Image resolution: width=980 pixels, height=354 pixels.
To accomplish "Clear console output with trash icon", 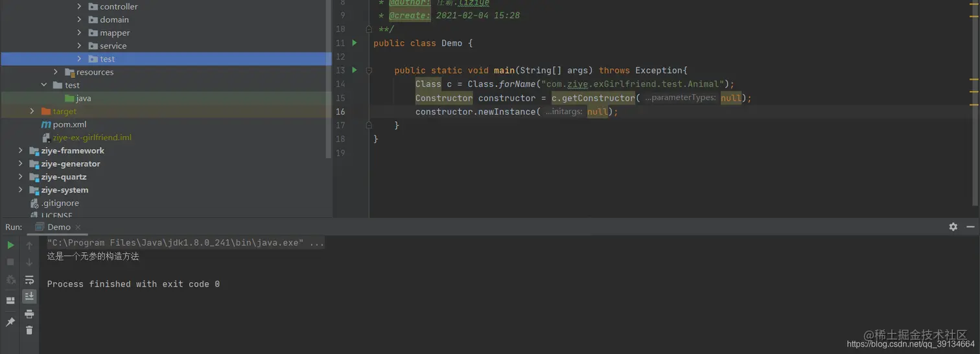I will tap(29, 330).
